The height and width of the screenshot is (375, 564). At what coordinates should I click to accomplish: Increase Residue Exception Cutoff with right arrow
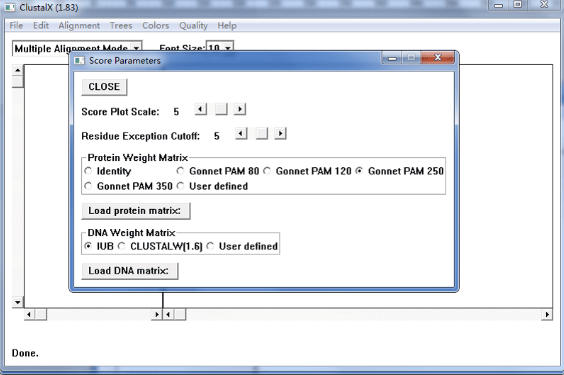(281, 134)
